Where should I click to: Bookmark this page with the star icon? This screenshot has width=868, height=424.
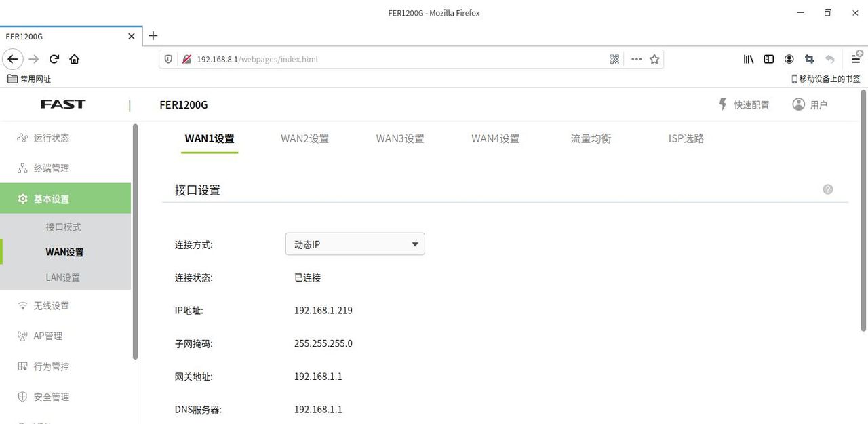click(654, 59)
